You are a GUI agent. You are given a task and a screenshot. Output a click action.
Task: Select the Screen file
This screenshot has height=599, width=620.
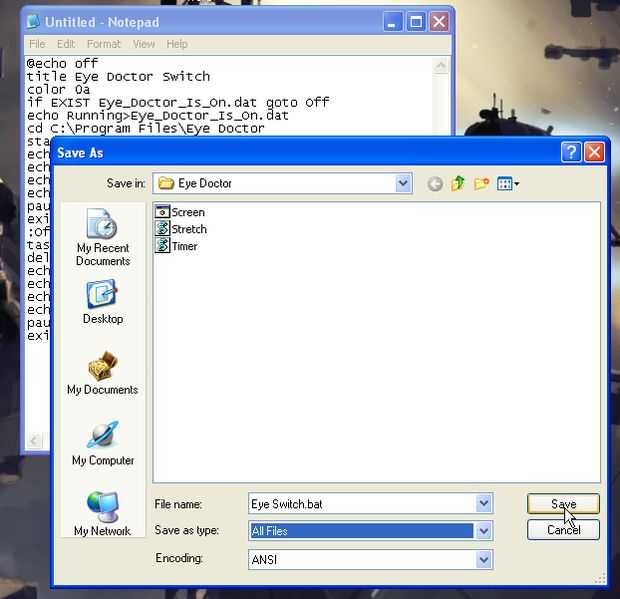180,212
